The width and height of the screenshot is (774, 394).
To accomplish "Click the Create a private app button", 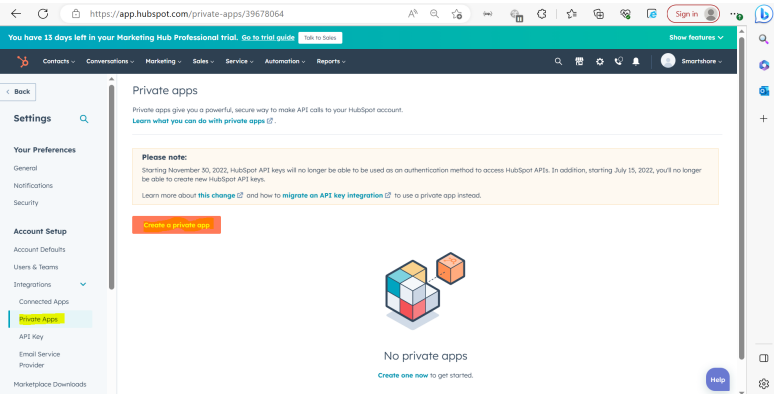I will tap(177, 225).
